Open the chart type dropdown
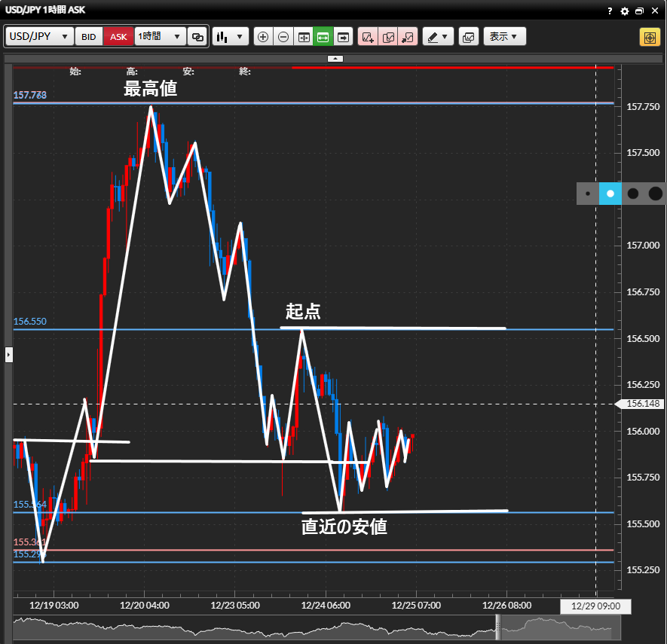This screenshot has width=667, height=644. pyautogui.click(x=230, y=37)
